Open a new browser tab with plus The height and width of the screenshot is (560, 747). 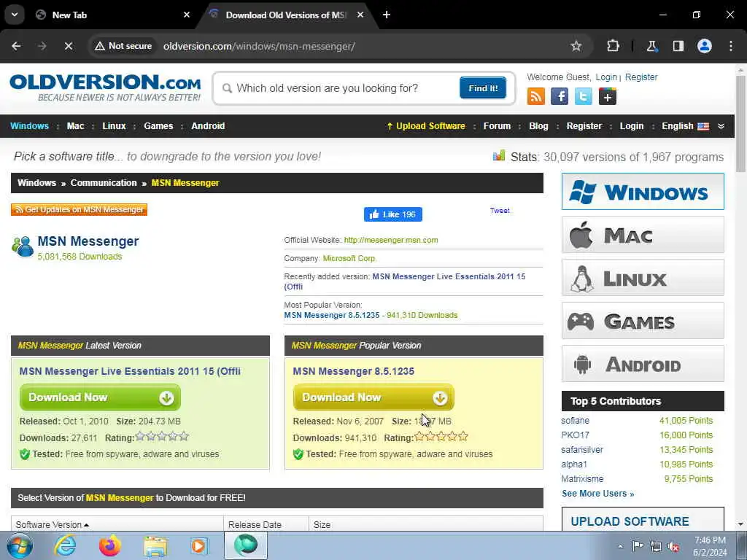pyautogui.click(x=387, y=15)
